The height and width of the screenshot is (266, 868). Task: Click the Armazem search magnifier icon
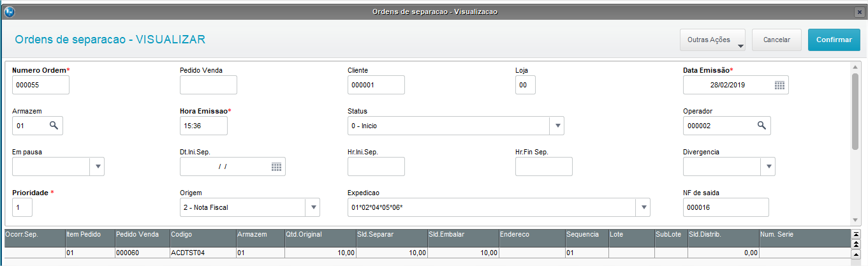[x=54, y=126]
